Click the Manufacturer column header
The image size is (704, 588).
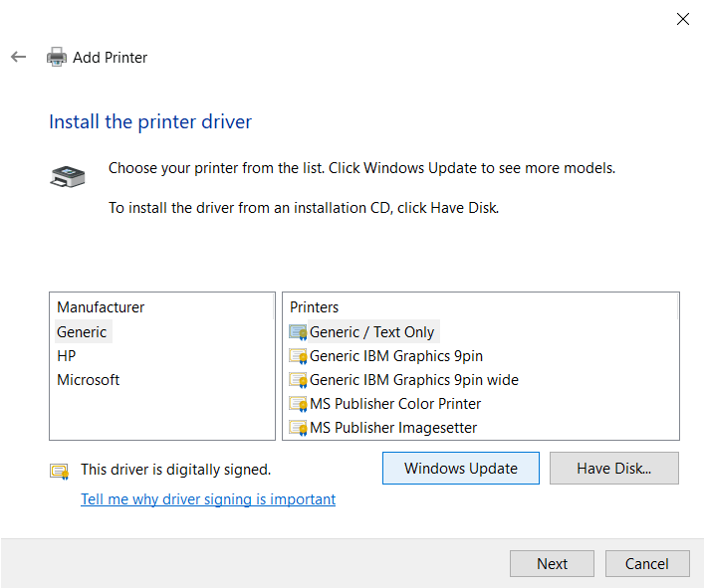pos(101,307)
